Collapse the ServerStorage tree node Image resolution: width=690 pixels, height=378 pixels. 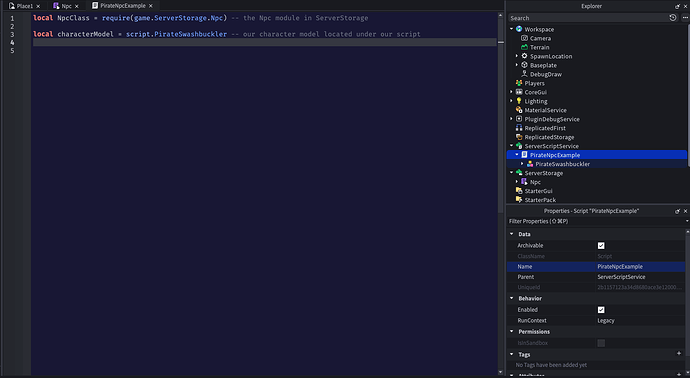tap(512, 173)
